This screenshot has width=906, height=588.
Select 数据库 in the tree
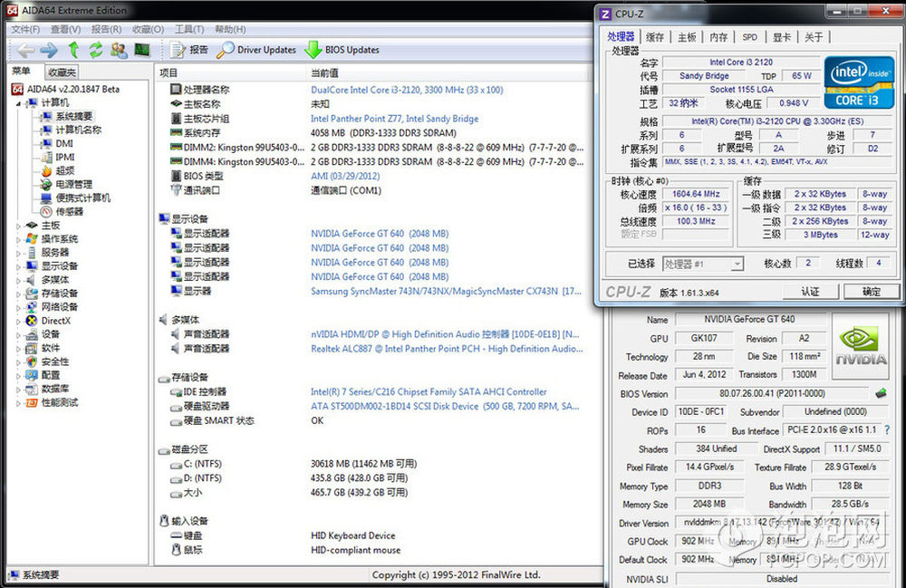[x=55, y=389]
